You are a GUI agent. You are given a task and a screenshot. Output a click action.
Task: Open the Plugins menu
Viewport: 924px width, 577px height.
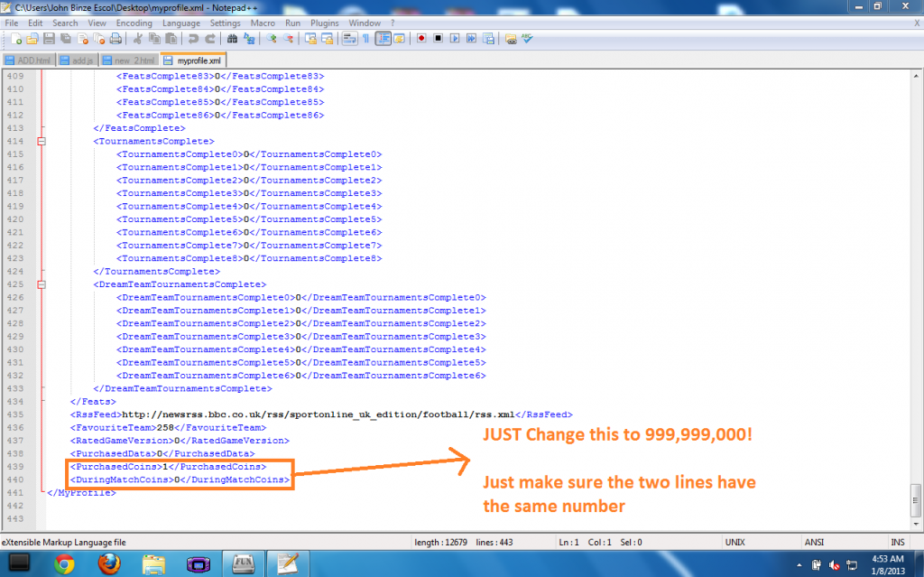pos(325,23)
